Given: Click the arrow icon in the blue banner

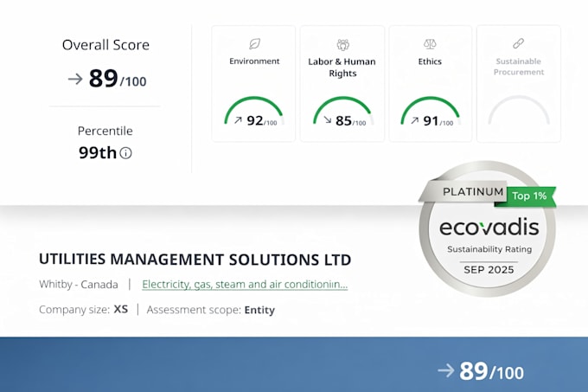Looking at the screenshot, I should [446, 371].
